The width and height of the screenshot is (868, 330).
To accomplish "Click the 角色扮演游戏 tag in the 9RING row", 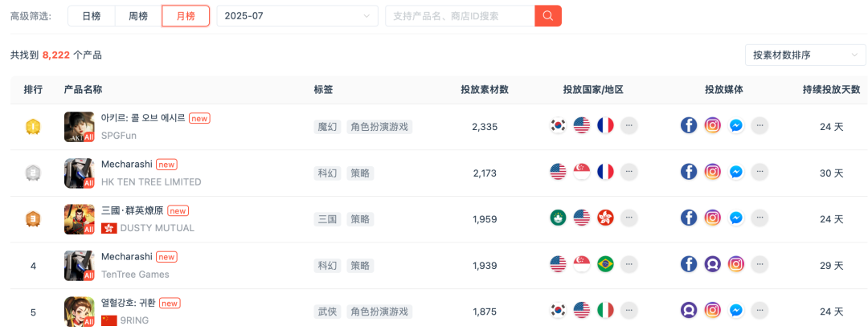I will (379, 312).
